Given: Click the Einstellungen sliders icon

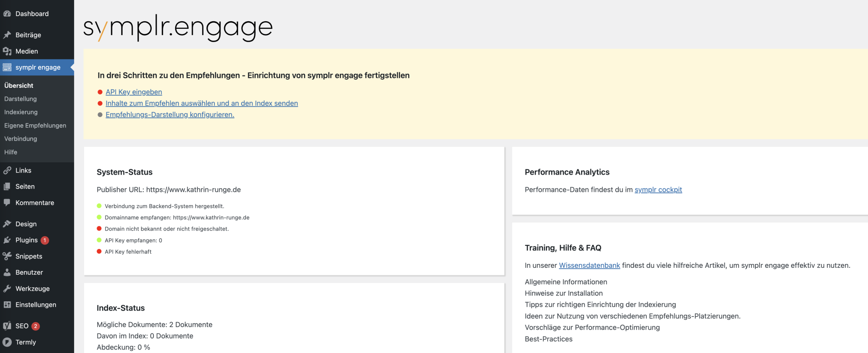Looking at the screenshot, I should point(7,305).
